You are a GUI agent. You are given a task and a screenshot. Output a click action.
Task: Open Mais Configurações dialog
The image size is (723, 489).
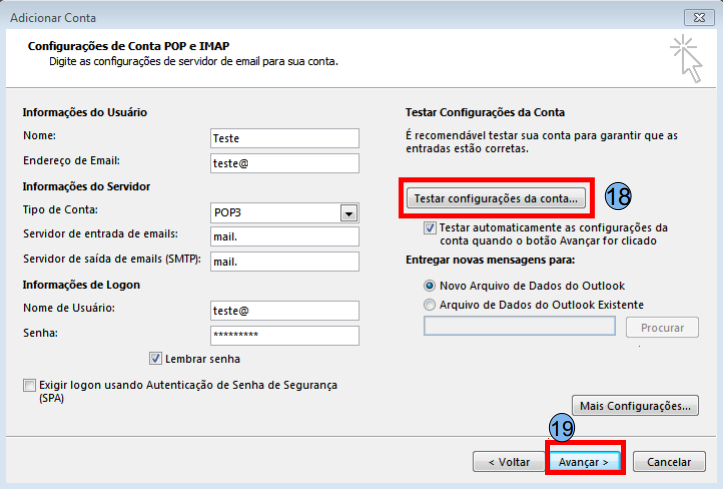click(635, 406)
